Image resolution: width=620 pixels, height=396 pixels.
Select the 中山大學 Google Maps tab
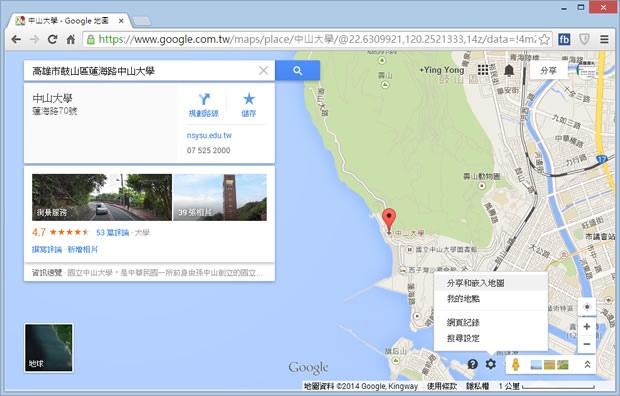tap(69, 21)
